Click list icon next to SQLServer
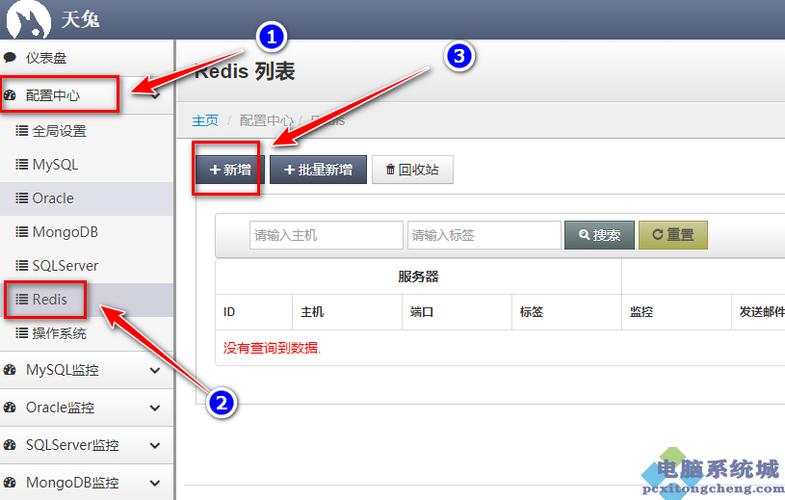Image resolution: width=785 pixels, height=500 pixels. point(22,265)
